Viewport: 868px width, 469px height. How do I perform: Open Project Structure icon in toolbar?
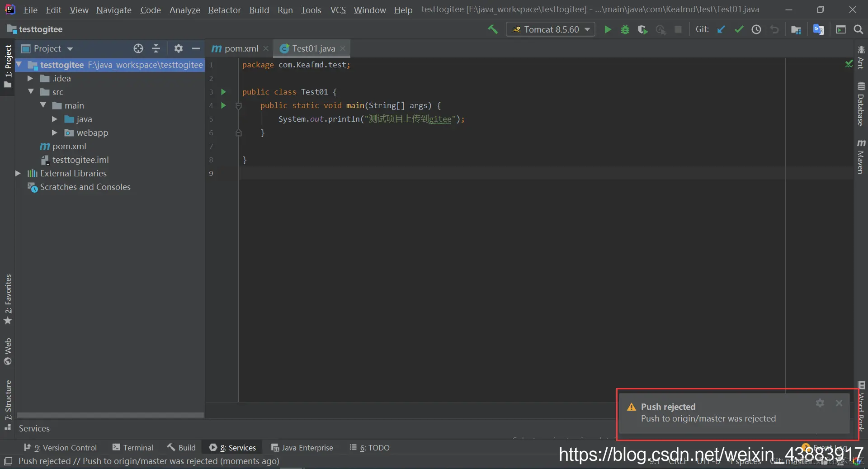click(796, 29)
